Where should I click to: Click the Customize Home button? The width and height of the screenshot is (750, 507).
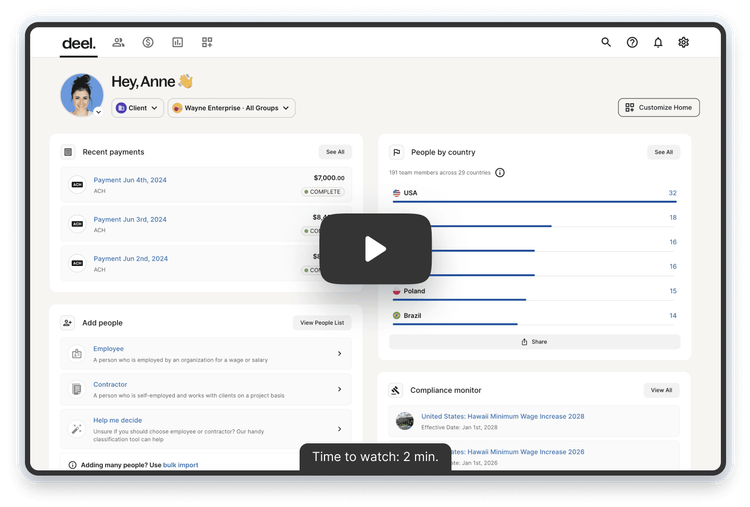pos(659,108)
